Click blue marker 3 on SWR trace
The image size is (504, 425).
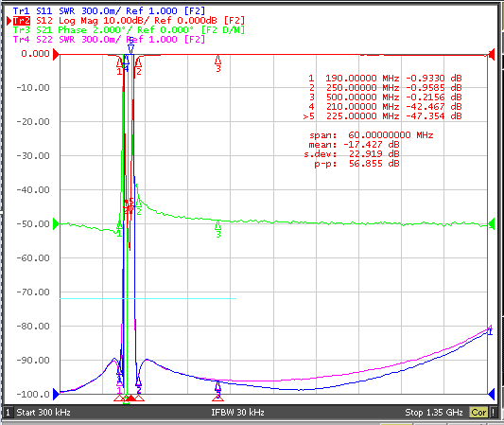[217, 389]
